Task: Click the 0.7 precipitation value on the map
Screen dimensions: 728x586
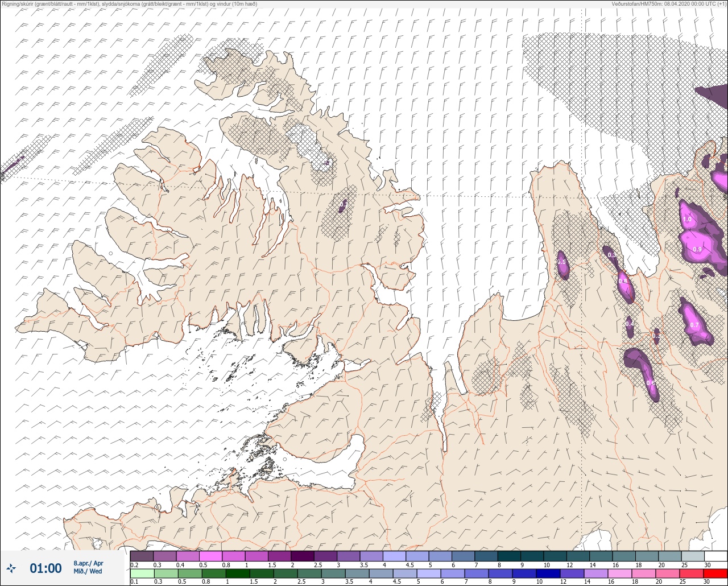Action: click(694, 325)
